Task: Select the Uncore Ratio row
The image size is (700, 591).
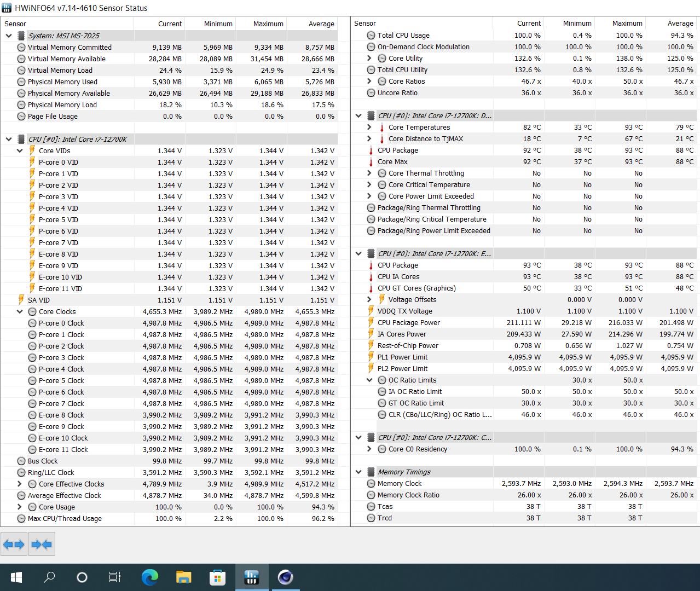Action: coord(524,92)
